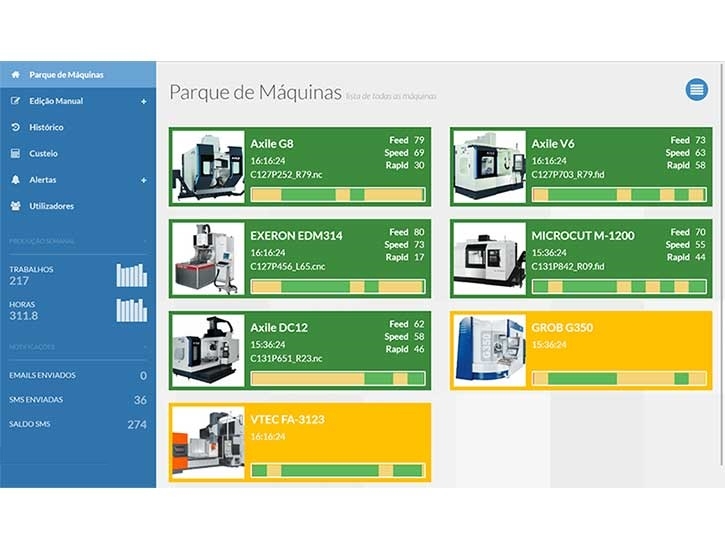Screen dimensions: 725x546
Task: Click the SMS Enviadas count 36
Action: (140, 400)
